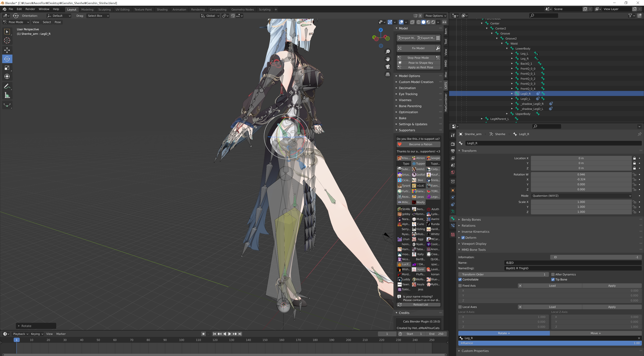Activate the Annotate pencil tool

click(x=7, y=86)
